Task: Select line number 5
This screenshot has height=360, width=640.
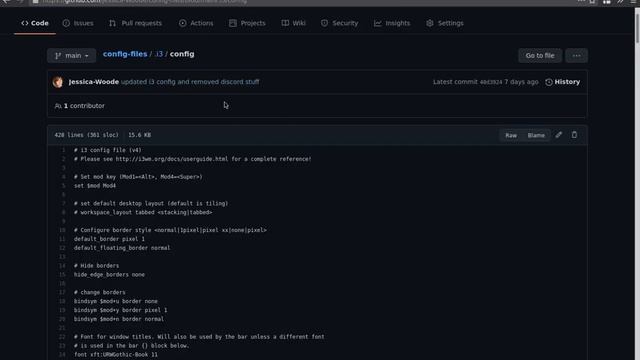Action: tap(63, 186)
